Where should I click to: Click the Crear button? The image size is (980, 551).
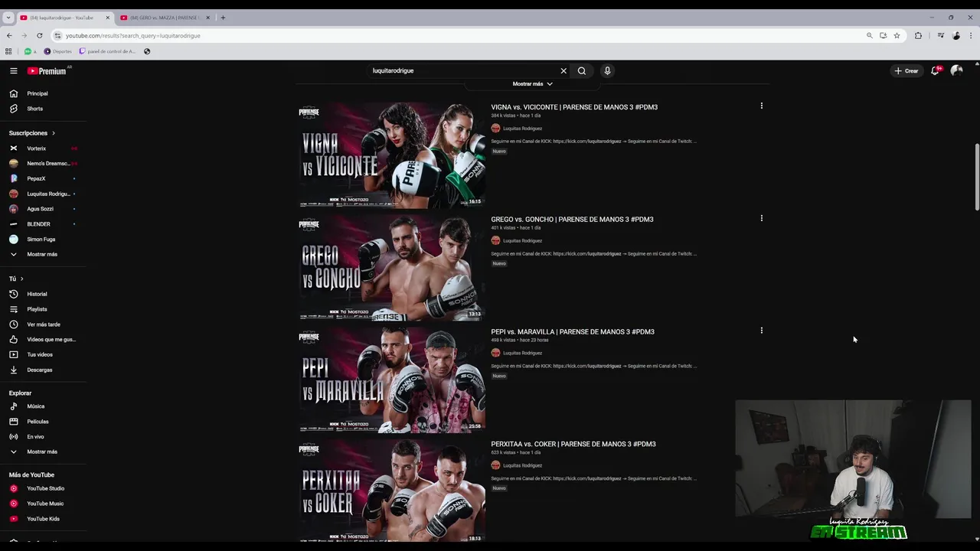906,70
